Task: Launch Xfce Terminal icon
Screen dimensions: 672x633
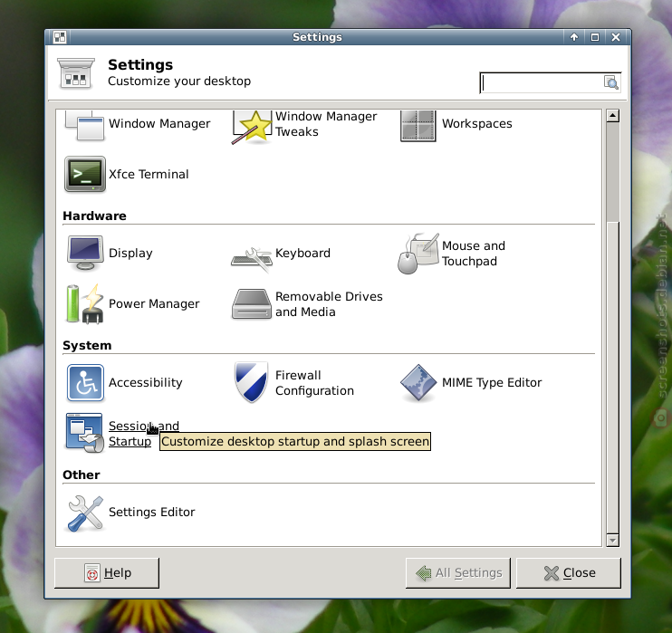Action: 85,174
